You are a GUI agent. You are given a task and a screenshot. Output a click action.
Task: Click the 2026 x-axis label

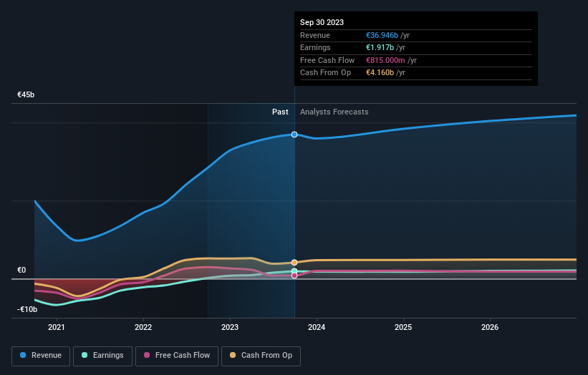(490, 328)
